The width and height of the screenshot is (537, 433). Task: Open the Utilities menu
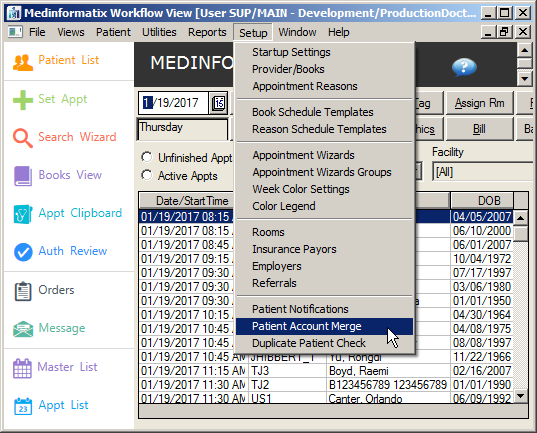pyautogui.click(x=159, y=32)
